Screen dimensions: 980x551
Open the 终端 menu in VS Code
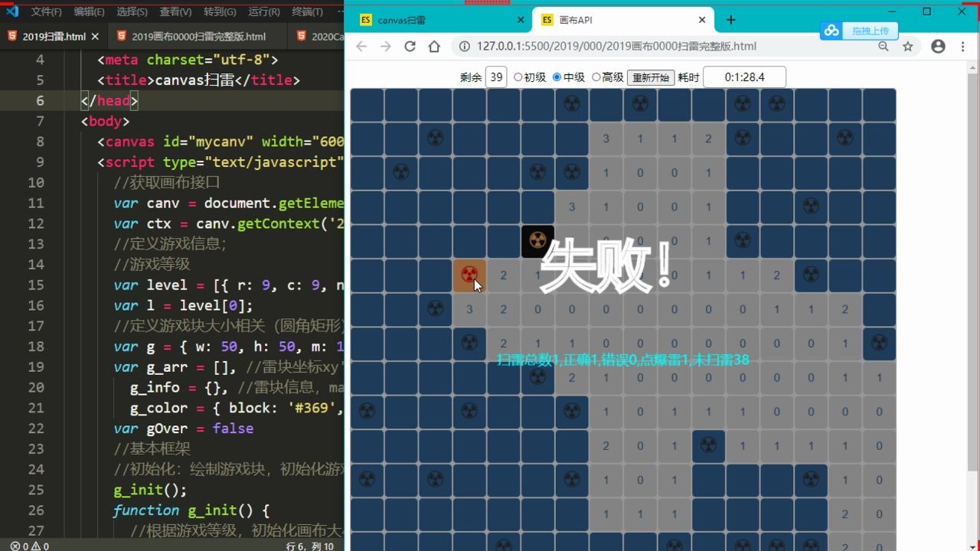306,11
